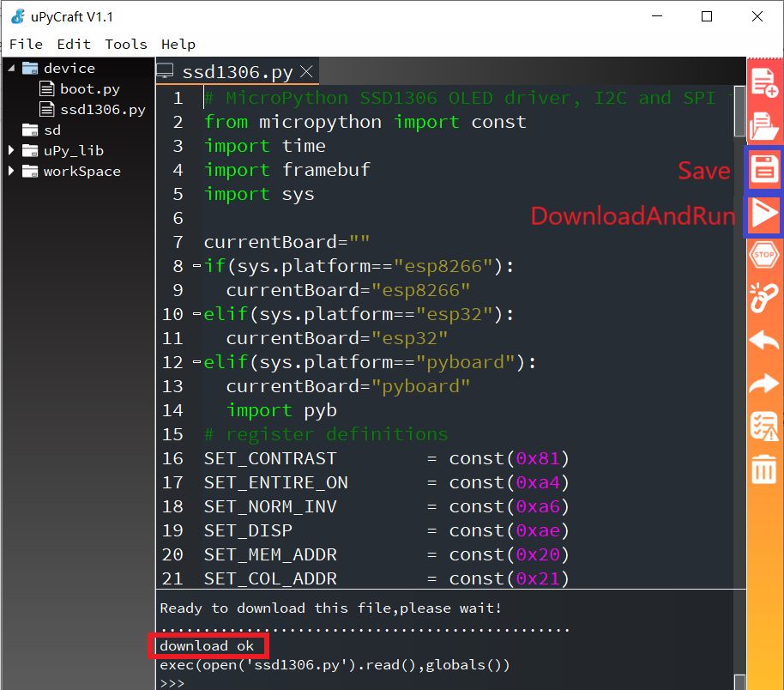Collapse the device folder
Screen dimensions: 784x690
pyautogui.click(x=11, y=68)
